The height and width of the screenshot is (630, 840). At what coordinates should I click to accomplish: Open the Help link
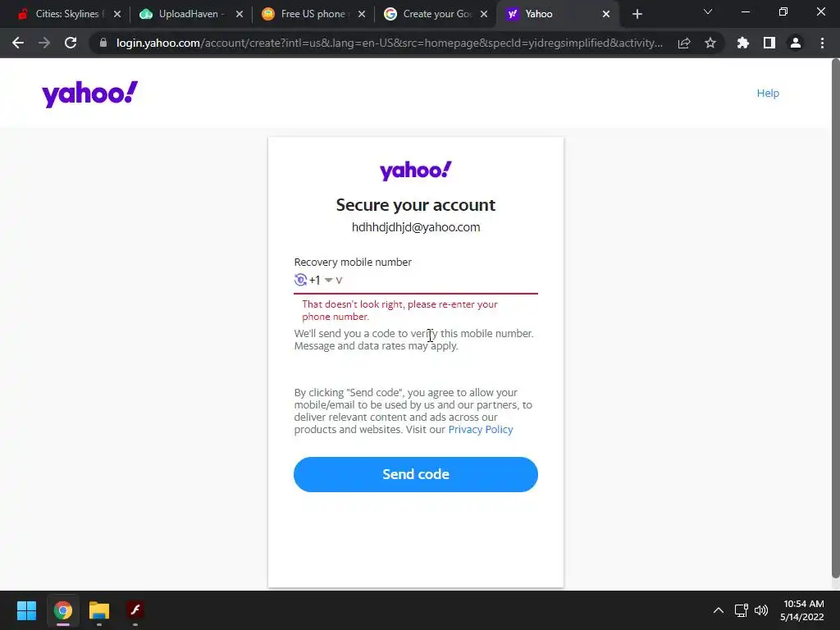click(768, 94)
